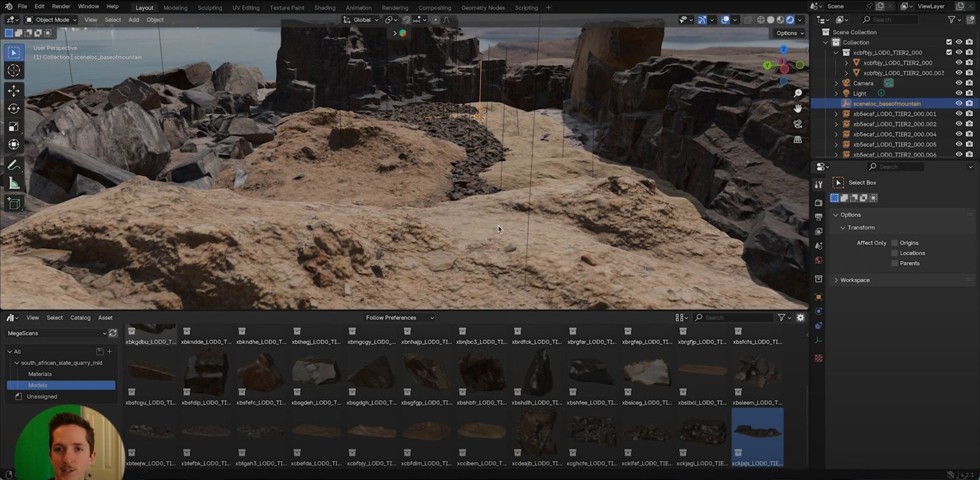The height and width of the screenshot is (480, 980).
Task: Hide sceneloc_baseofmountain in viewport via eye
Action: [x=959, y=103]
